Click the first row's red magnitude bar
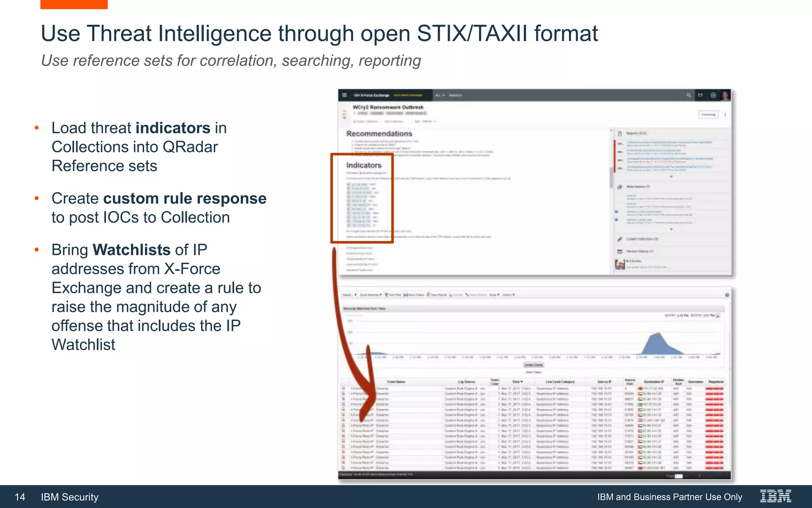 (x=714, y=389)
